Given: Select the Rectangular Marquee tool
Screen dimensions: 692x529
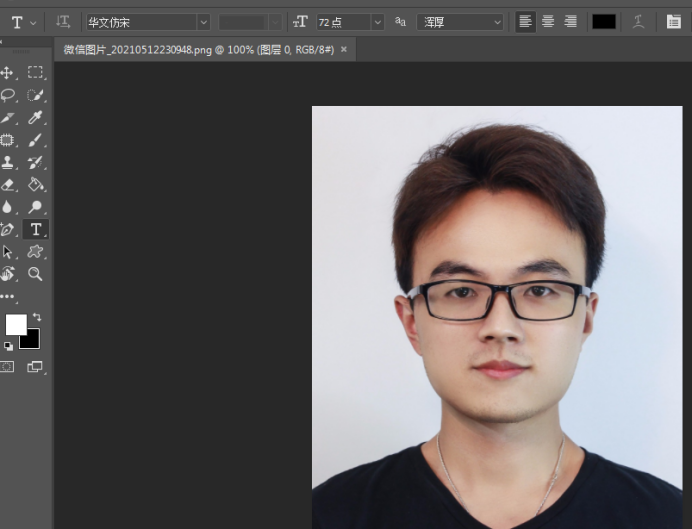Looking at the screenshot, I should point(35,72).
